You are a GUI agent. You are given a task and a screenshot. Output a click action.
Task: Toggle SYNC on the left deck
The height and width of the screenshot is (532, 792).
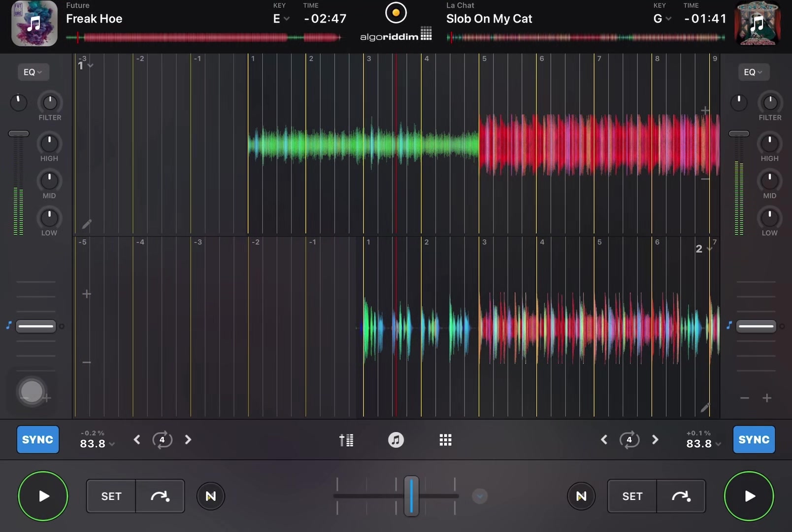click(x=38, y=439)
